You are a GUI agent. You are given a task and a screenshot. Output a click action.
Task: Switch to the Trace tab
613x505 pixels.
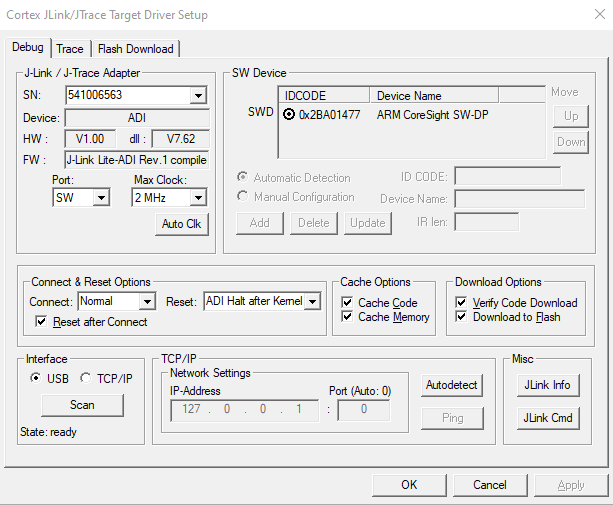coord(70,49)
